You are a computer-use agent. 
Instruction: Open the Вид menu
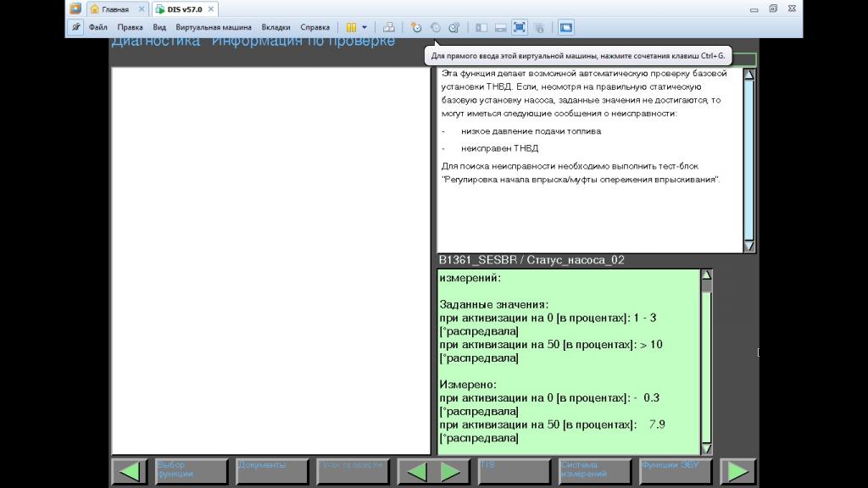[x=159, y=27]
